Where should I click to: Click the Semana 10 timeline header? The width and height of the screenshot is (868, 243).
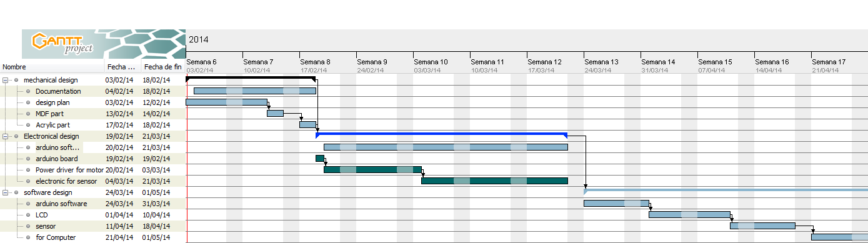click(x=431, y=62)
